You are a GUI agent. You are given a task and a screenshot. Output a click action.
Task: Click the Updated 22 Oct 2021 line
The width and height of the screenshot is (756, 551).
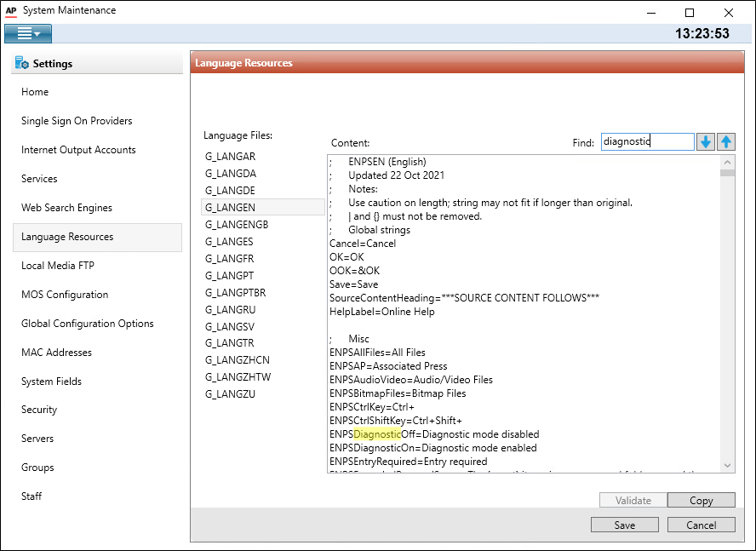pyautogui.click(x=397, y=175)
